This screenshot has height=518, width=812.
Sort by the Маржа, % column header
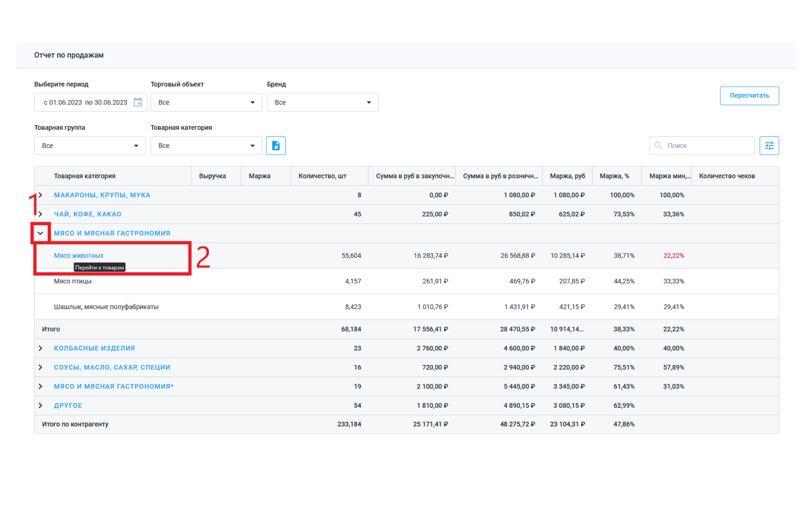[x=614, y=176]
